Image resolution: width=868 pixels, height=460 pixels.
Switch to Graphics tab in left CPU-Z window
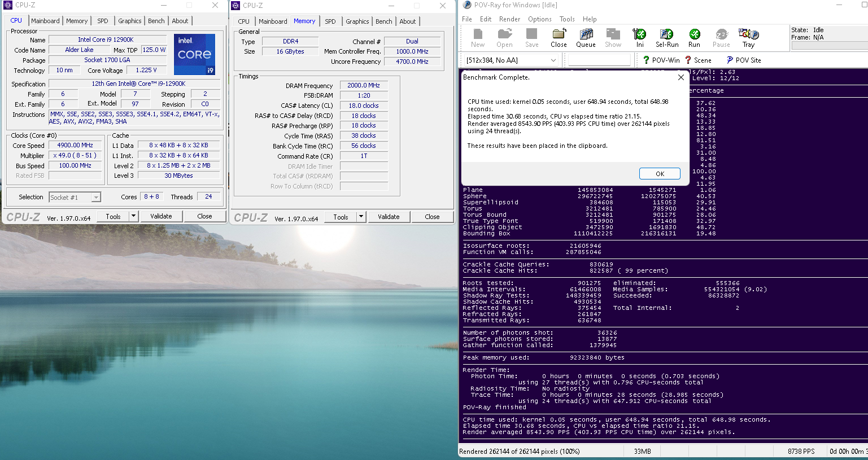click(x=130, y=21)
